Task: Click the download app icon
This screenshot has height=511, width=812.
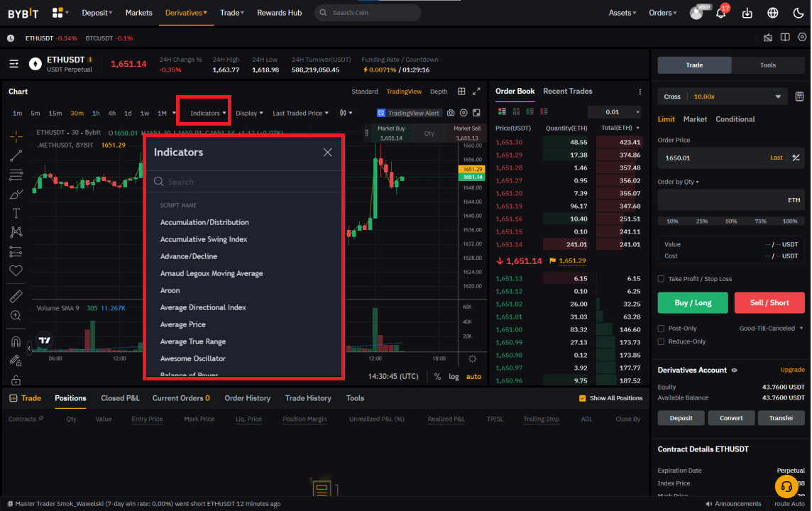Action: pos(747,13)
